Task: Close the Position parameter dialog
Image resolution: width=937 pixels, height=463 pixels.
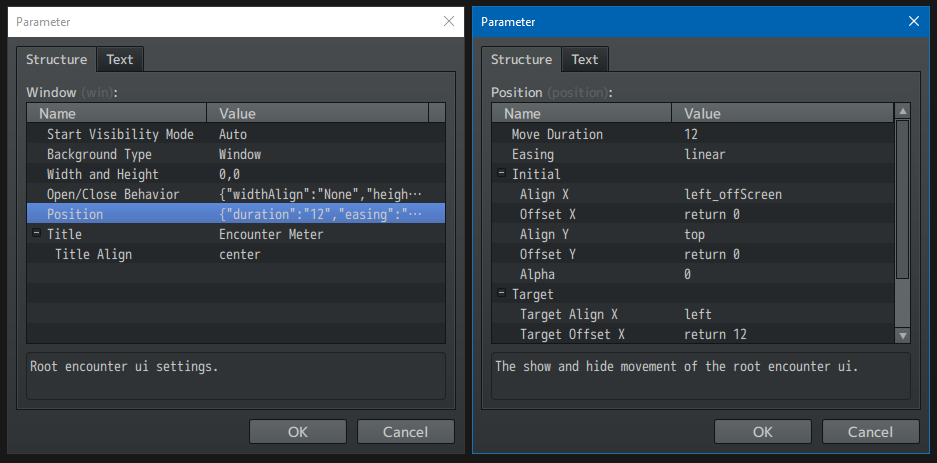Action: (914, 22)
